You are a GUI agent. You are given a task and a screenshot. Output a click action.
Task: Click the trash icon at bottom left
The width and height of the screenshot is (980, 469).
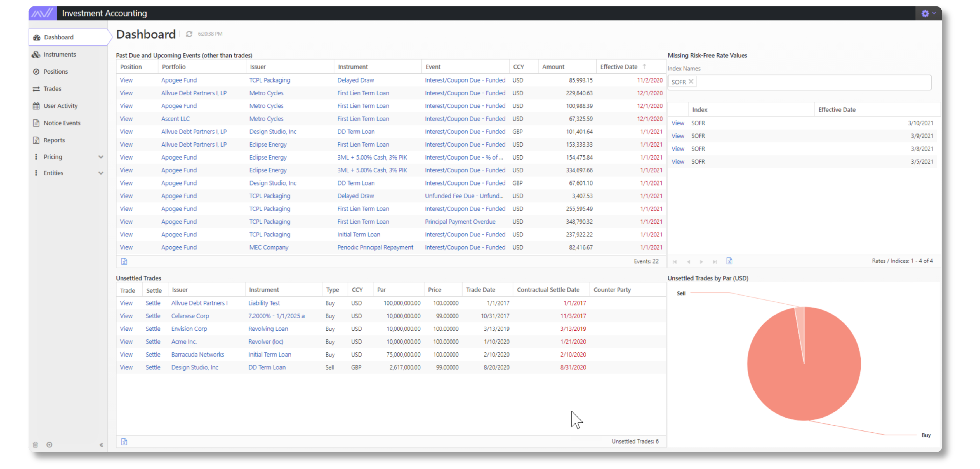click(x=36, y=445)
